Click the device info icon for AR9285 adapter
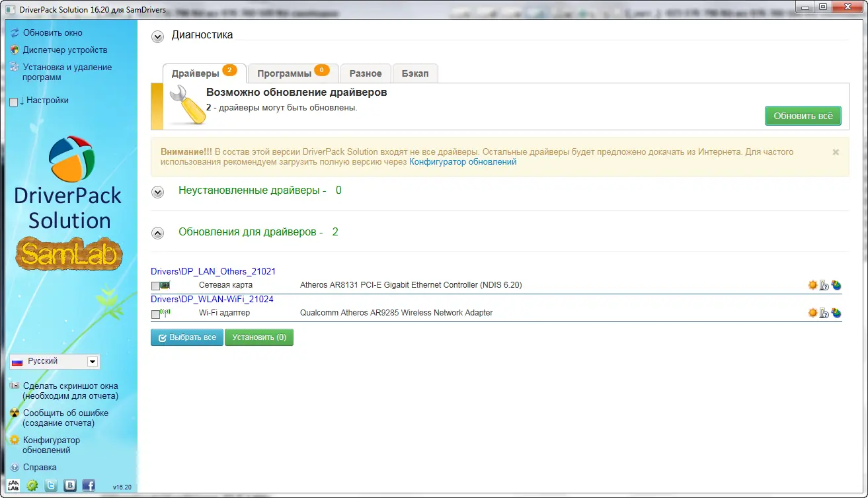 pyautogui.click(x=824, y=313)
